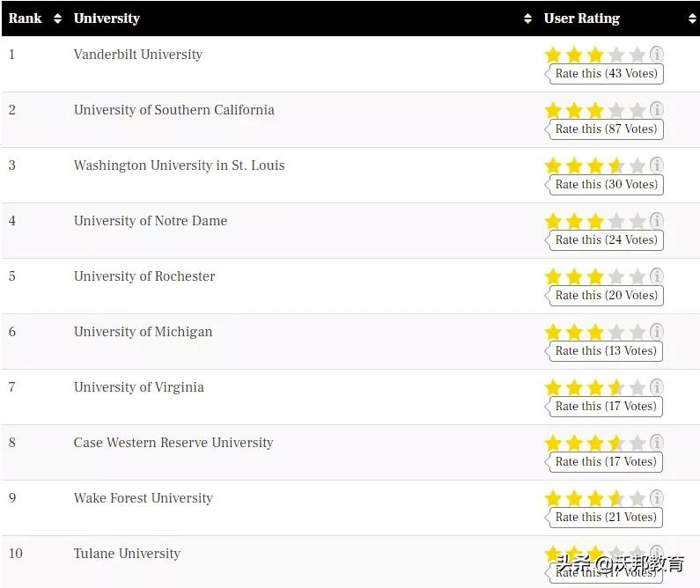Click Rate this (30 Votes) tooltip

606,185
